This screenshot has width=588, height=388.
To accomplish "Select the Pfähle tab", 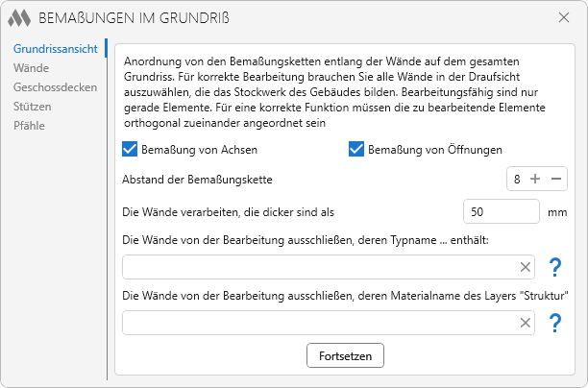I will pyautogui.click(x=29, y=125).
